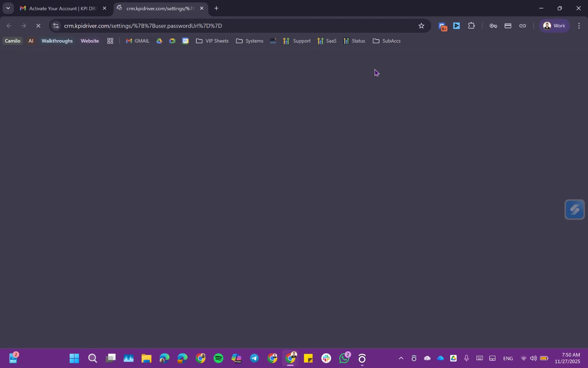Toggle the WhatsApp window from taskbar
This screenshot has height=368, width=588.
344,358
